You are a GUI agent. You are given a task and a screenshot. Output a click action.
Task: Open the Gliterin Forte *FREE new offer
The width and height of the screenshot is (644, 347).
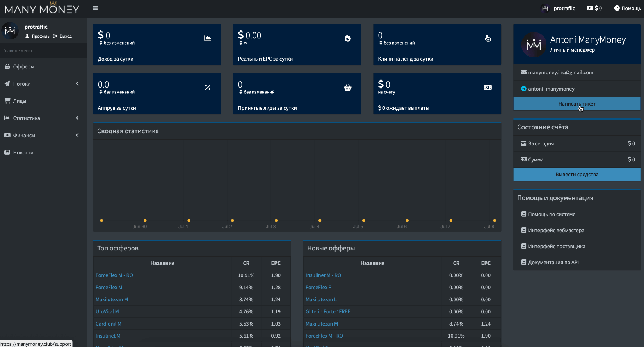328,311
